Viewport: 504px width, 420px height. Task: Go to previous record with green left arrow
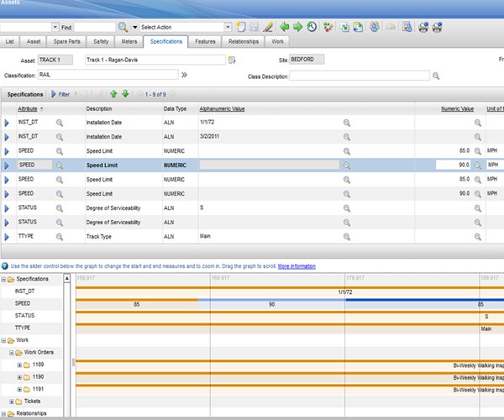point(284,27)
